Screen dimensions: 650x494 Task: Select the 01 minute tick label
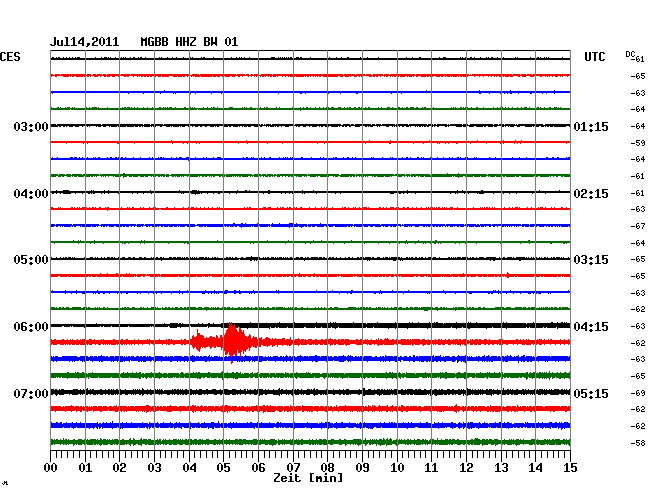click(85, 468)
